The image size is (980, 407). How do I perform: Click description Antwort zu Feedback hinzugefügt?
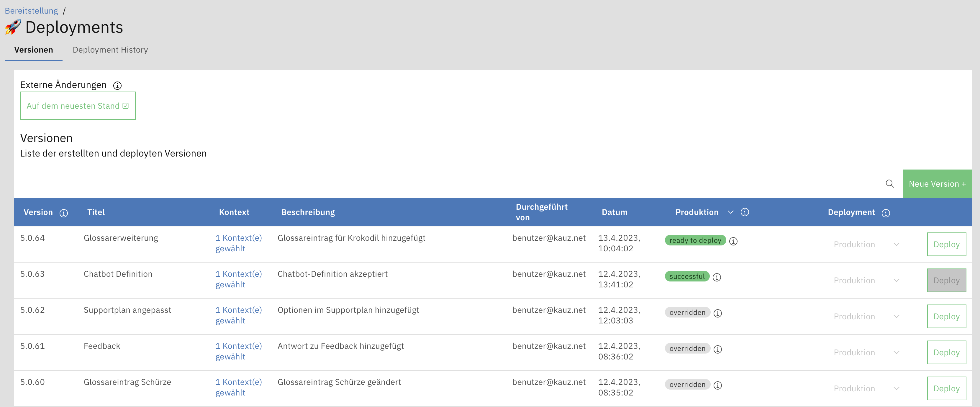tap(340, 346)
